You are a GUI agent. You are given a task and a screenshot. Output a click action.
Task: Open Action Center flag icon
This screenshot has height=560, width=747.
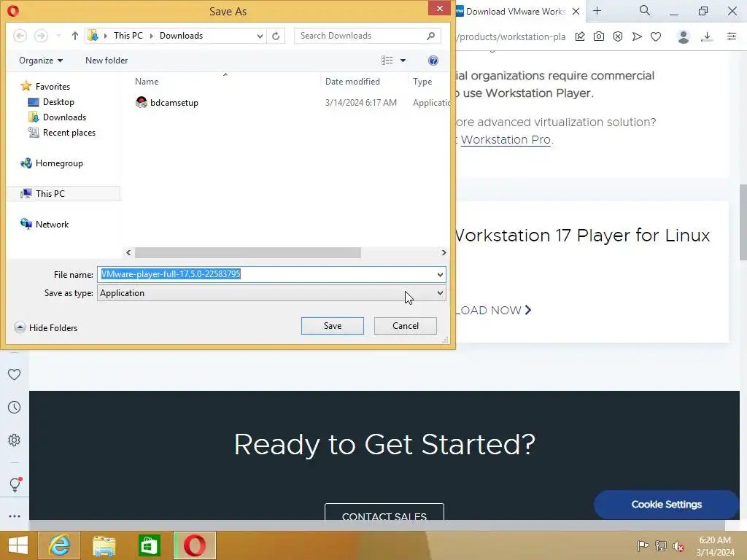[643, 545]
